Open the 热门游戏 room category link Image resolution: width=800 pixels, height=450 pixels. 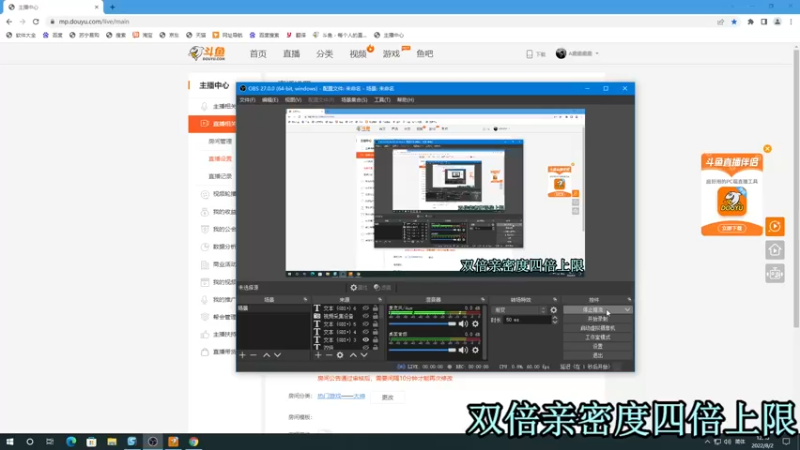(341, 396)
